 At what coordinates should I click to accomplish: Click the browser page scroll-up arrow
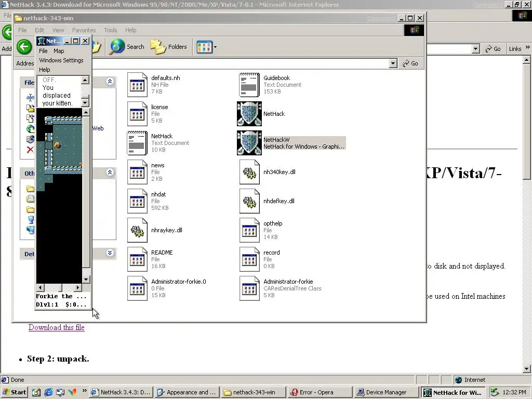(x=527, y=60)
